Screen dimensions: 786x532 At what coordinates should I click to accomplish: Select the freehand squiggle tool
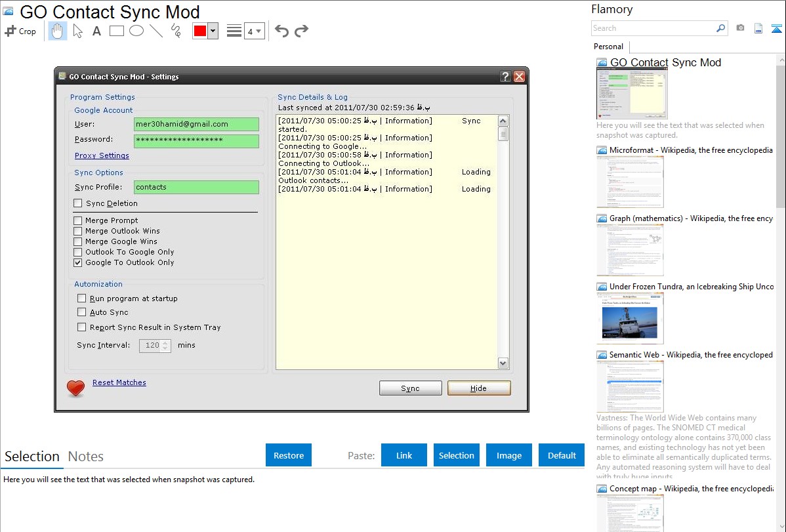coord(175,31)
